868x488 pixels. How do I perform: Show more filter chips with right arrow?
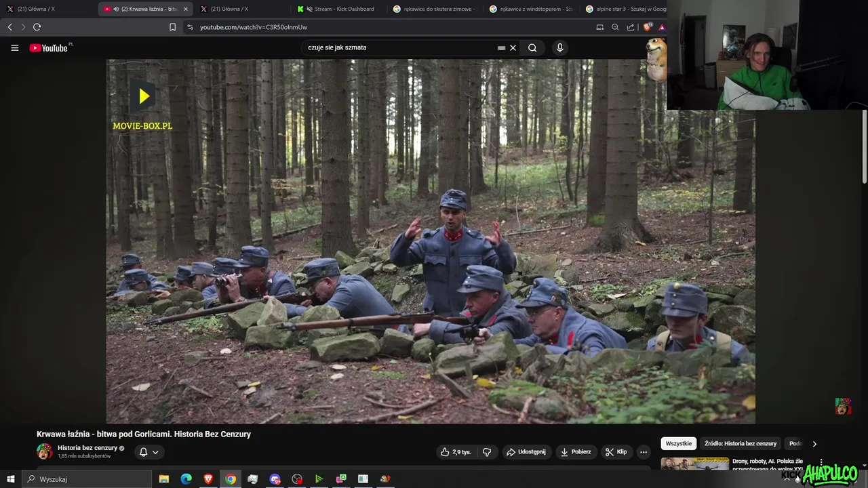[x=814, y=444]
